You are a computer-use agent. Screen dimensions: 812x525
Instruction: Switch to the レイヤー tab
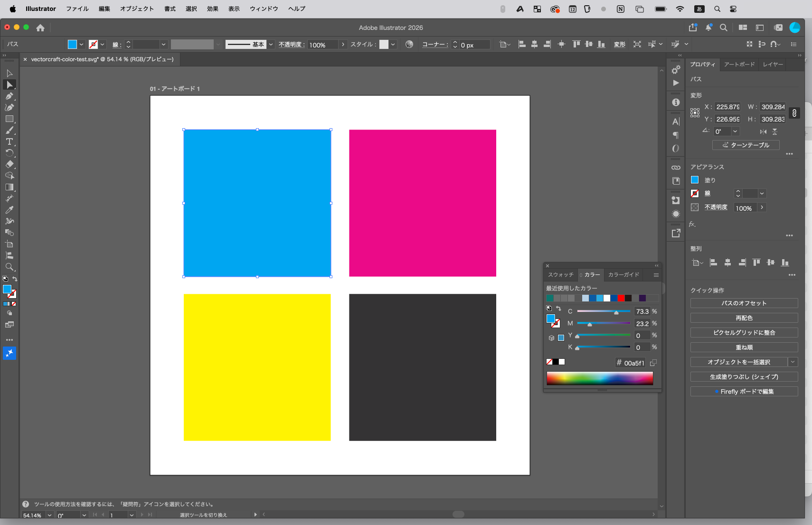pyautogui.click(x=773, y=64)
